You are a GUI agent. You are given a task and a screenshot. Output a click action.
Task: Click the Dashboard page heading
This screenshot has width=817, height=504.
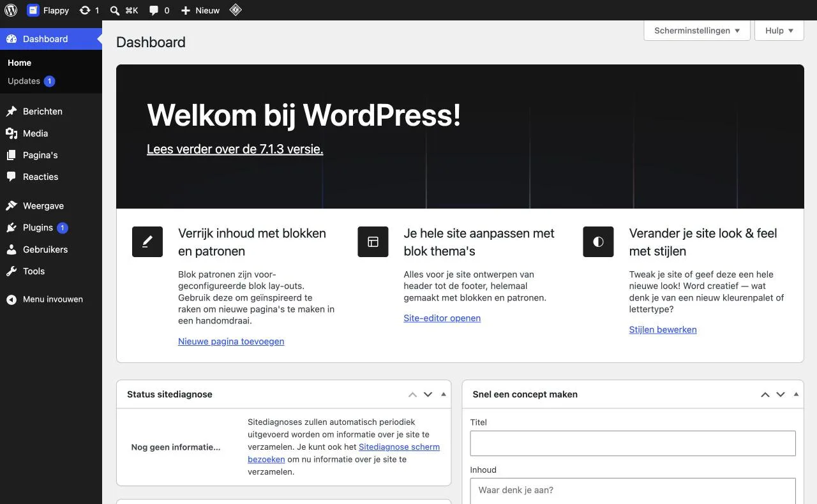click(151, 42)
